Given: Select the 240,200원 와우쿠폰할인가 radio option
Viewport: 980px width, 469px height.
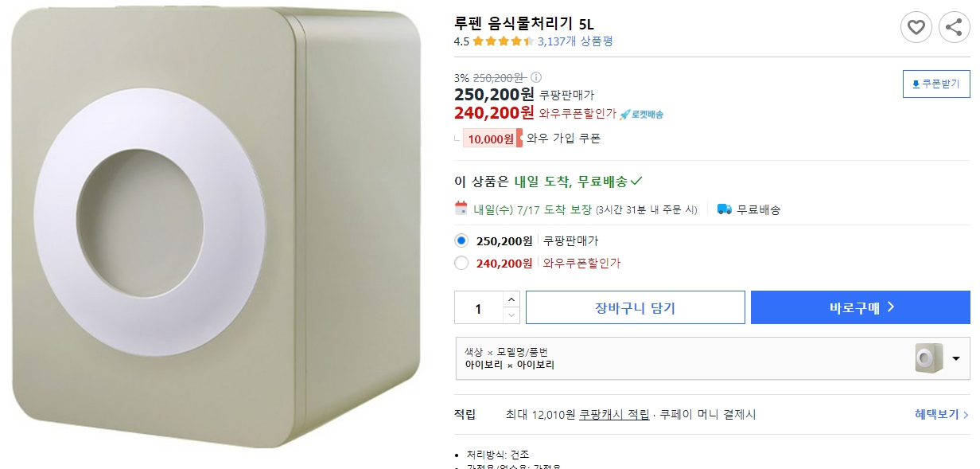Looking at the screenshot, I should (460, 263).
